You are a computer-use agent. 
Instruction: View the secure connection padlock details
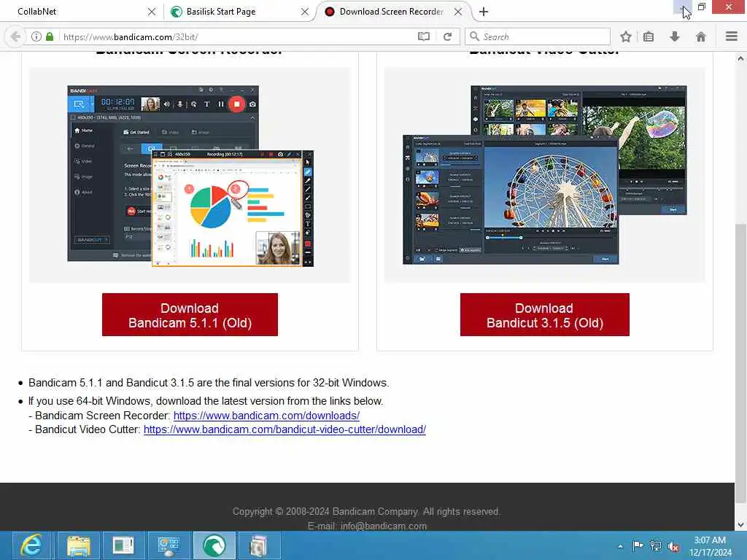(50, 36)
